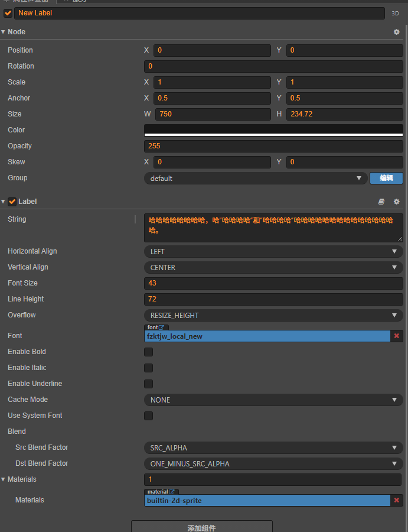Uncheck the New Label node active checkbox
The height and width of the screenshot is (532, 408).
point(8,13)
